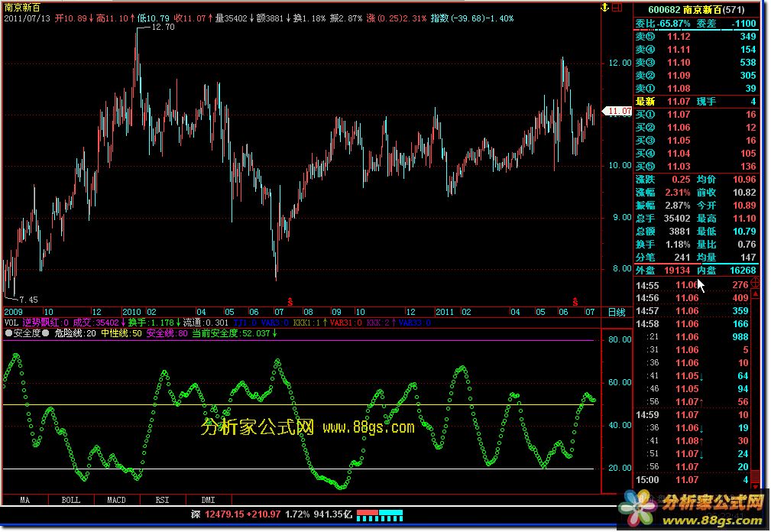
Task: Select the 买② 11.06 order row
Action: tap(696, 128)
